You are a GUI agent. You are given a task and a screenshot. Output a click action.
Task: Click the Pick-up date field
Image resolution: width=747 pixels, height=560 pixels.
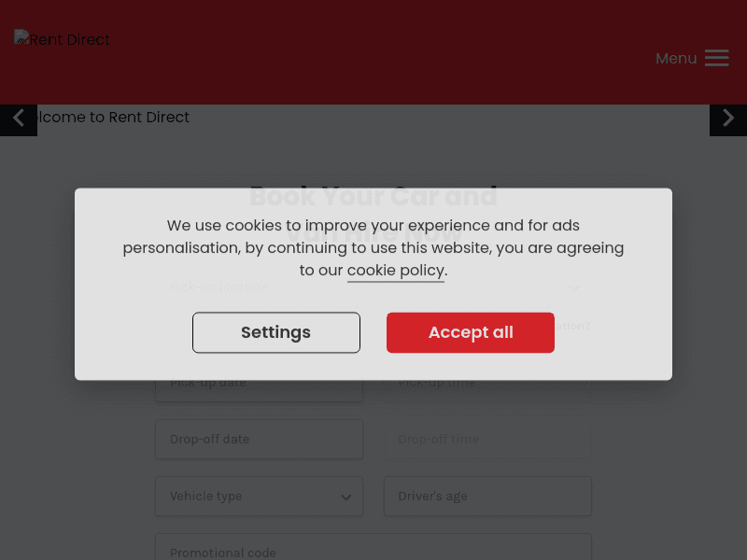coord(259,383)
